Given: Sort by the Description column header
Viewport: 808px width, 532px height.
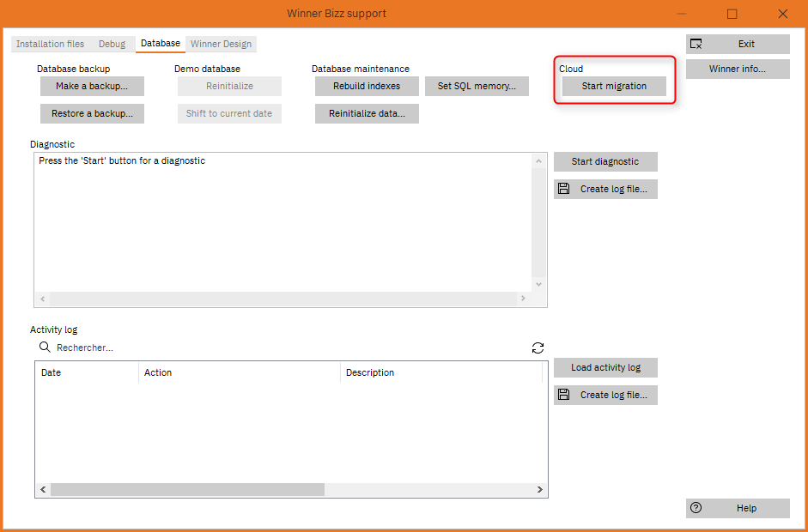Looking at the screenshot, I should click(x=441, y=372).
